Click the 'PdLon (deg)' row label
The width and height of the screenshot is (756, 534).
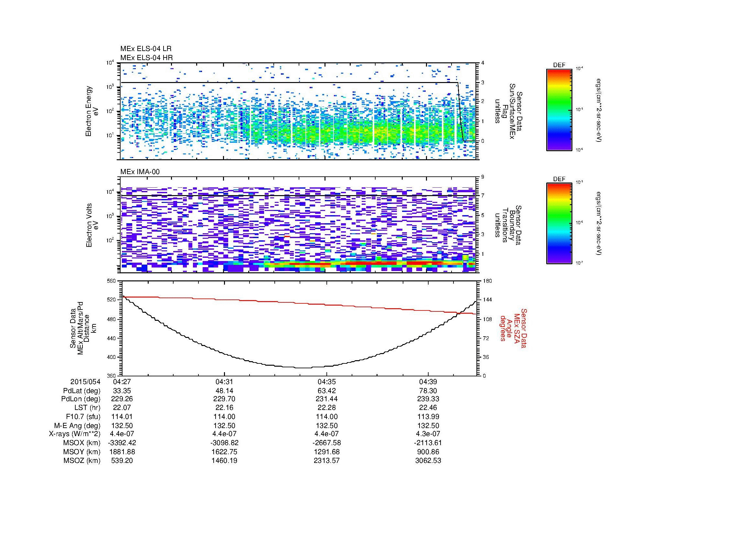pos(82,399)
